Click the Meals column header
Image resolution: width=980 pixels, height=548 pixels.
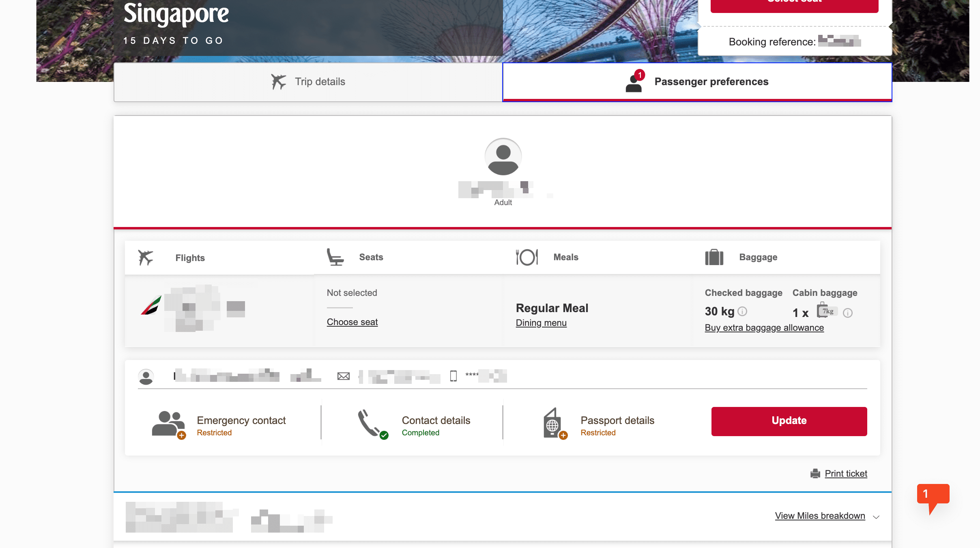[566, 257]
